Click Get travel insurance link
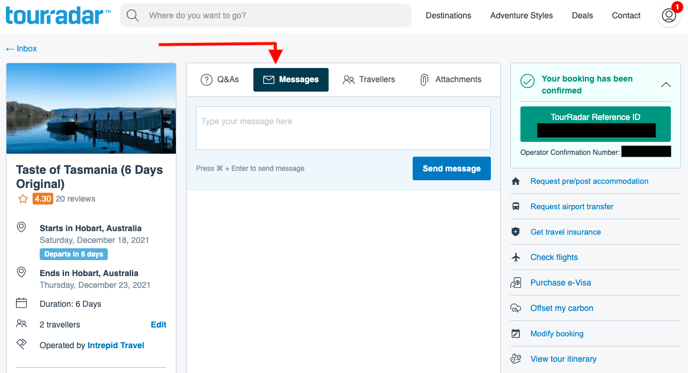 (x=566, y=232)
